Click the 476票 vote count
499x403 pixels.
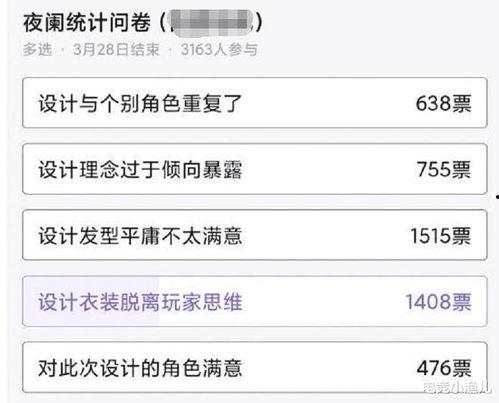click(444, 368)
